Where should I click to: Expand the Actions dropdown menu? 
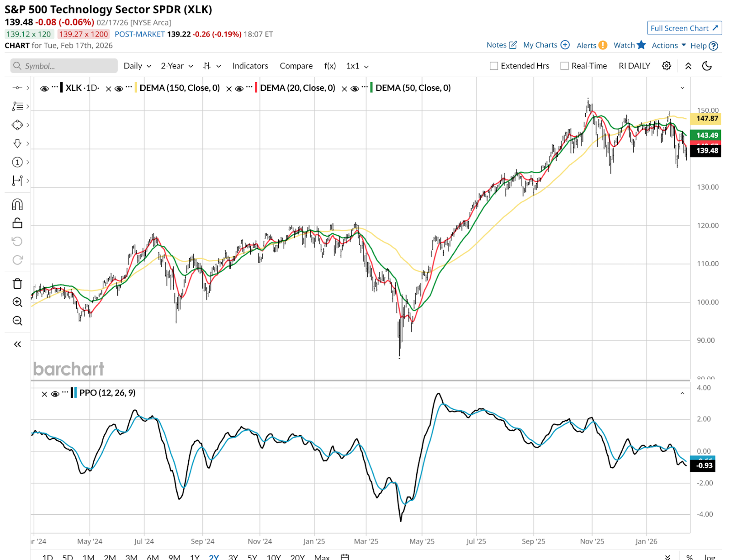pos(668,45)
